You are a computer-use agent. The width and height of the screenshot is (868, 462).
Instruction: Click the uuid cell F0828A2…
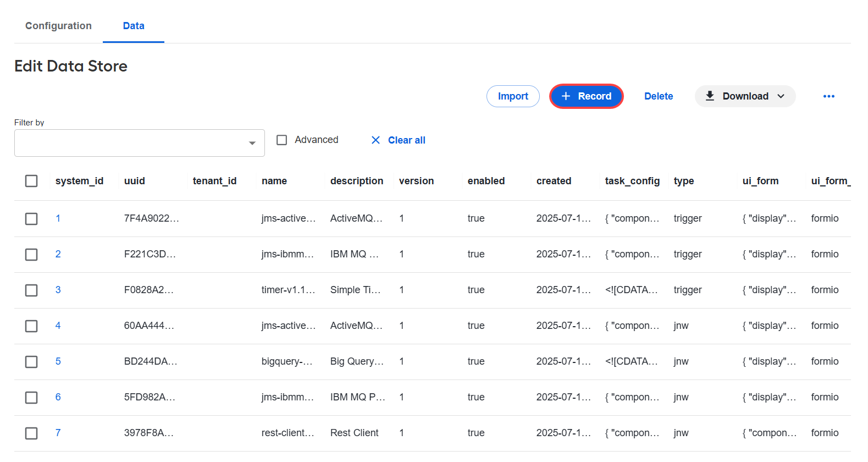pos(149,290)
